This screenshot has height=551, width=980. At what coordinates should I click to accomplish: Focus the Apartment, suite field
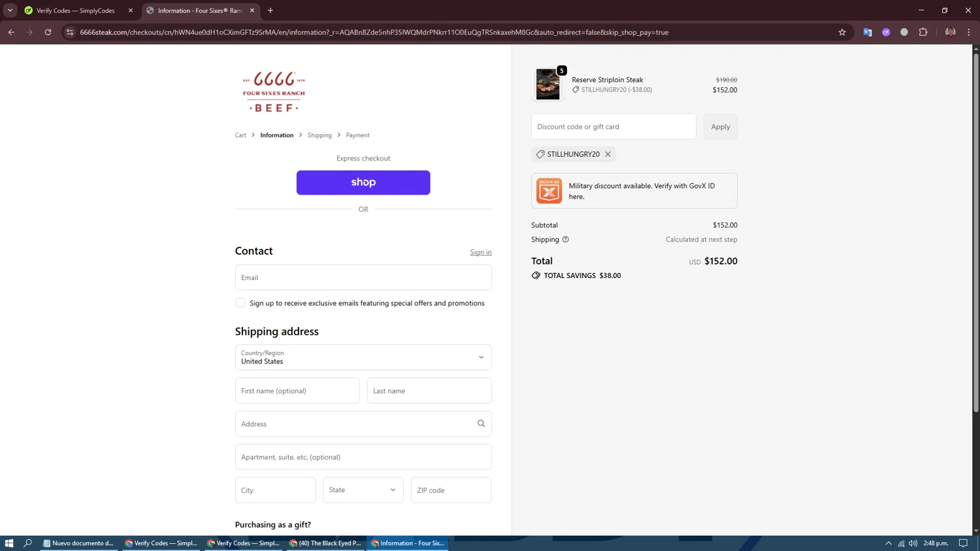(x=363, y=457)
